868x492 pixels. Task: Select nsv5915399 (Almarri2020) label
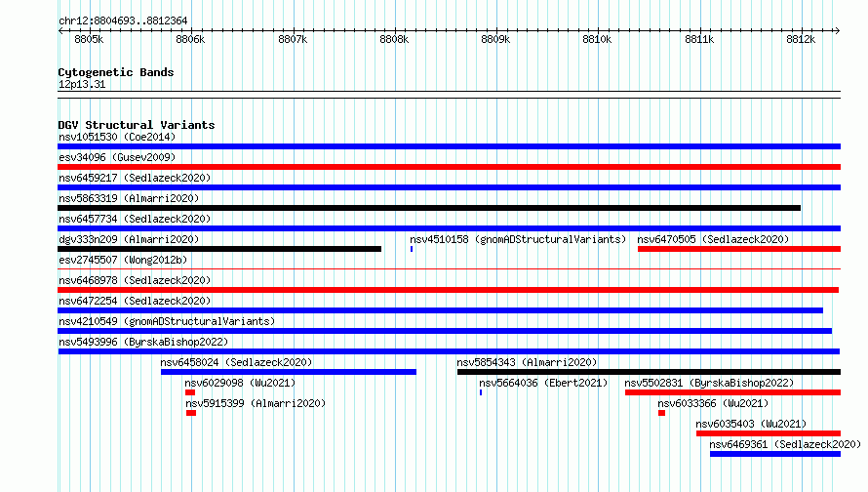coord(256,403)
